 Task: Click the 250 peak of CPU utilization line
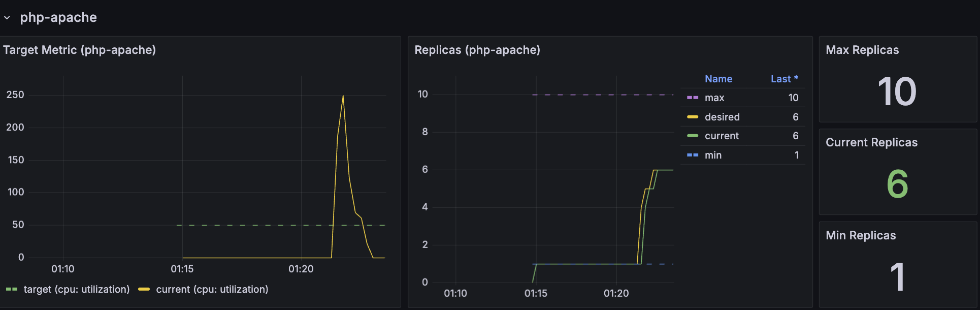343,96
